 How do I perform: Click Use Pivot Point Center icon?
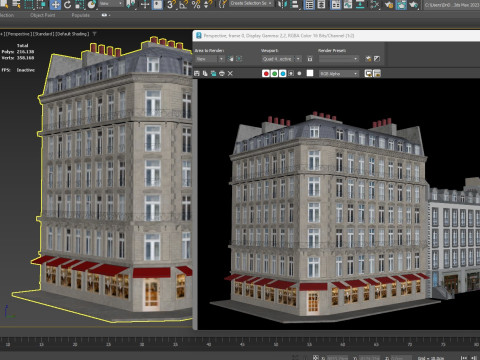click(x=131, y=5)
